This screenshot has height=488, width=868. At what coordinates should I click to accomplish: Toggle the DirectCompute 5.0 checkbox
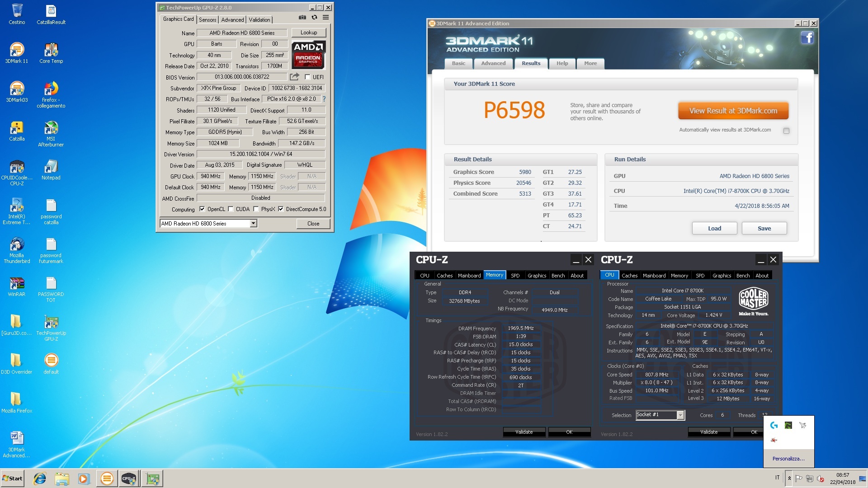click(x=281, y=209)
